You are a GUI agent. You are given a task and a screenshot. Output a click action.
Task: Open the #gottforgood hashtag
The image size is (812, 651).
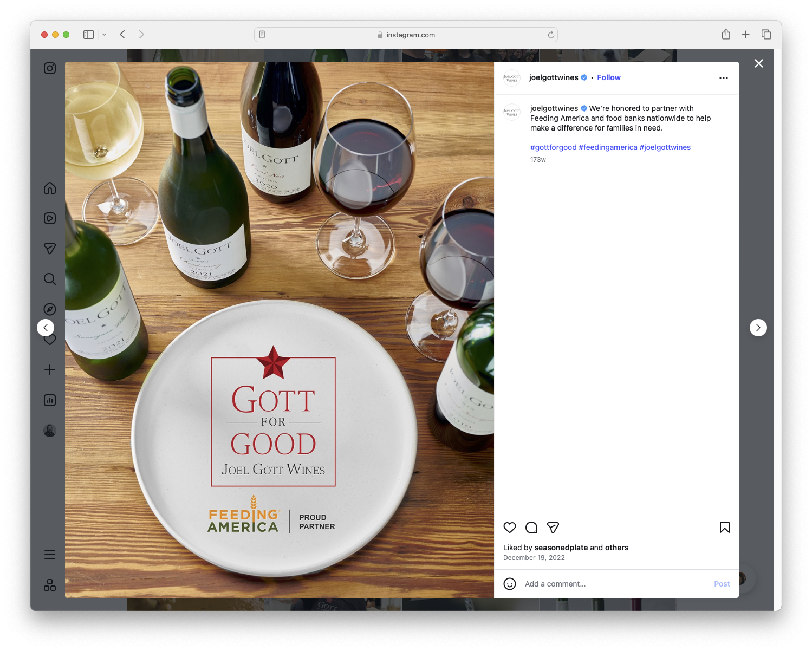tap(554, 147)
